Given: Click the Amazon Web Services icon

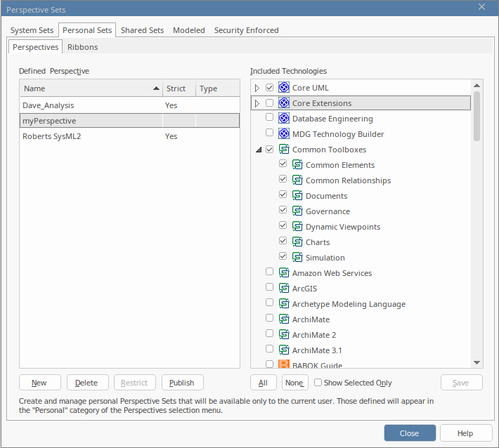Looking at the screenshot, I should (284, 273).
